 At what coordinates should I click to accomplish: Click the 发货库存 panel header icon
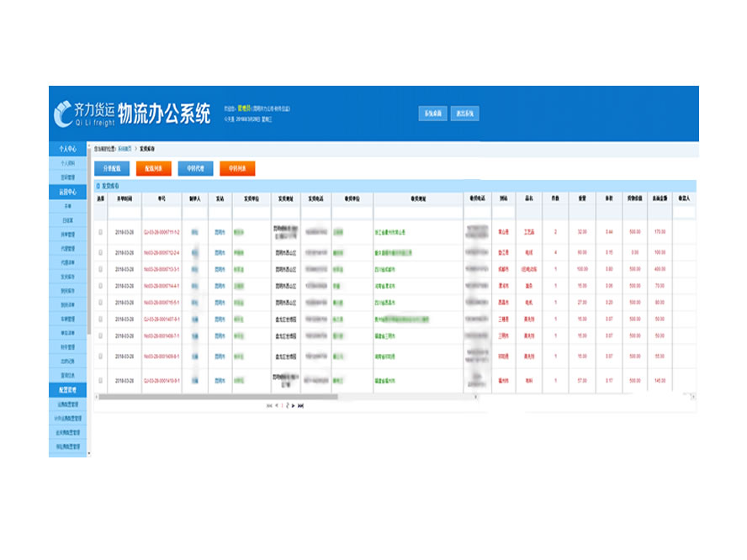coord(98,185)
